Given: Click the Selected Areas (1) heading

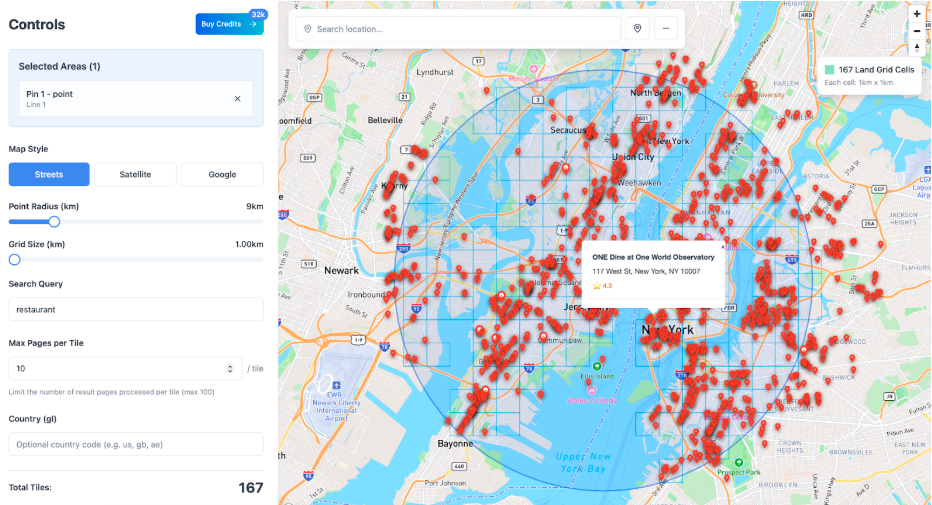Looking at the screenshot, I should [x=59, y=67].
